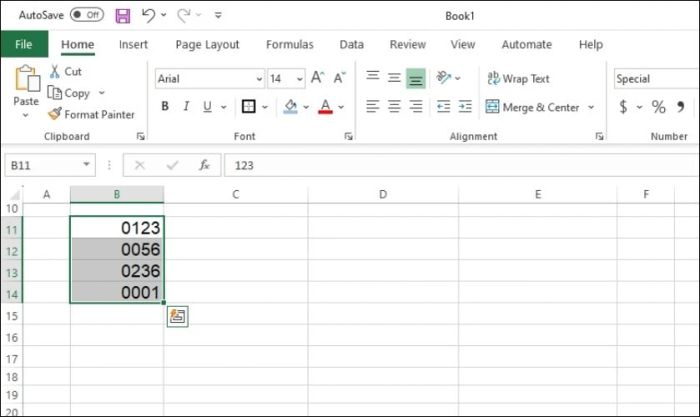Toggle Bold formatting
This screenshot has width=700, height=417.
click(x=165, y=106)
